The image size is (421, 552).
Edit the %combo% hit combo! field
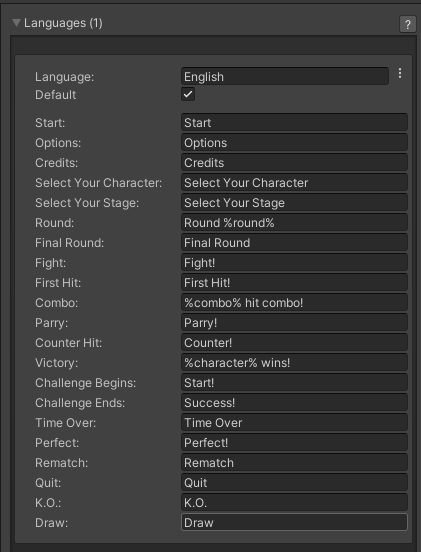tap(294, 303)
